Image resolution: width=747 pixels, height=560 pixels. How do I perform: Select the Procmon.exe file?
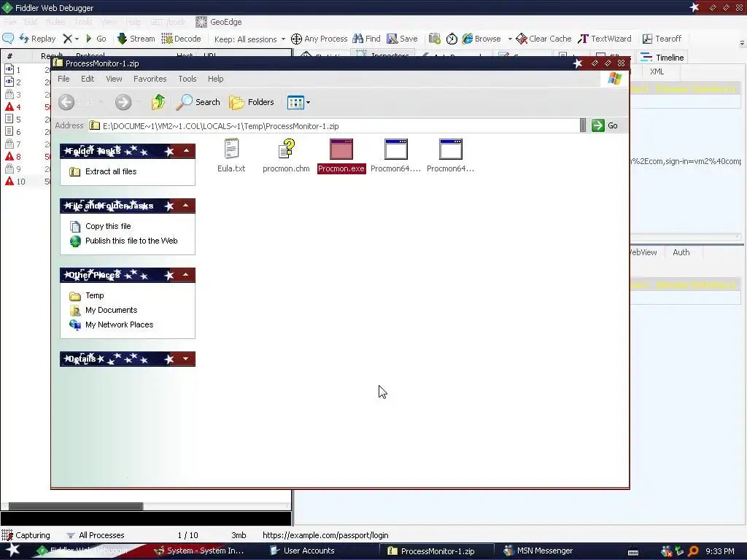coord(341,156)
